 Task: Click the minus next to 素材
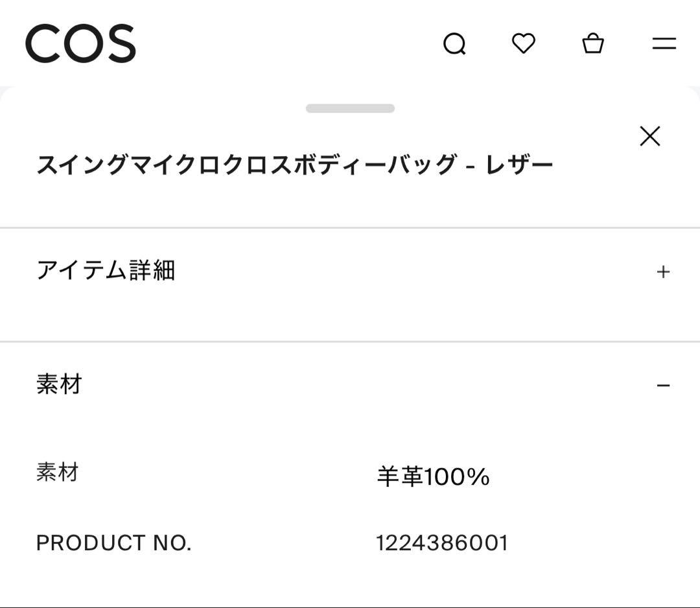(x=663, y=384)
